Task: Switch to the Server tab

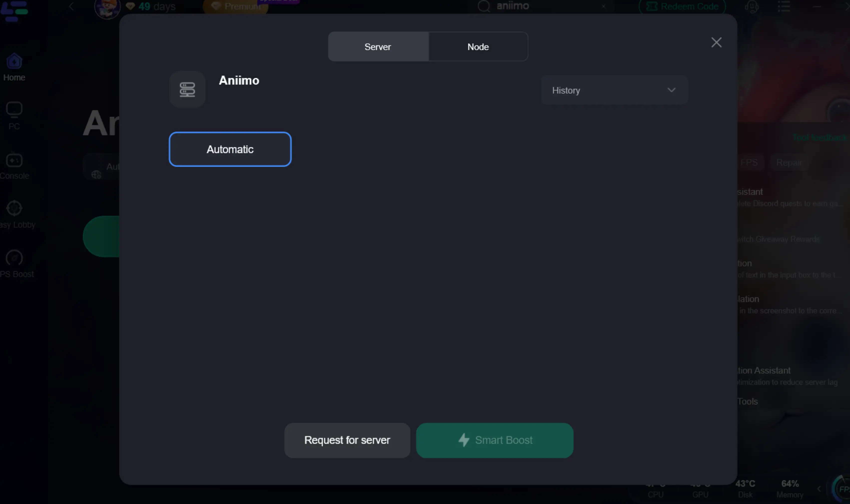Action: tap(378, 47)
